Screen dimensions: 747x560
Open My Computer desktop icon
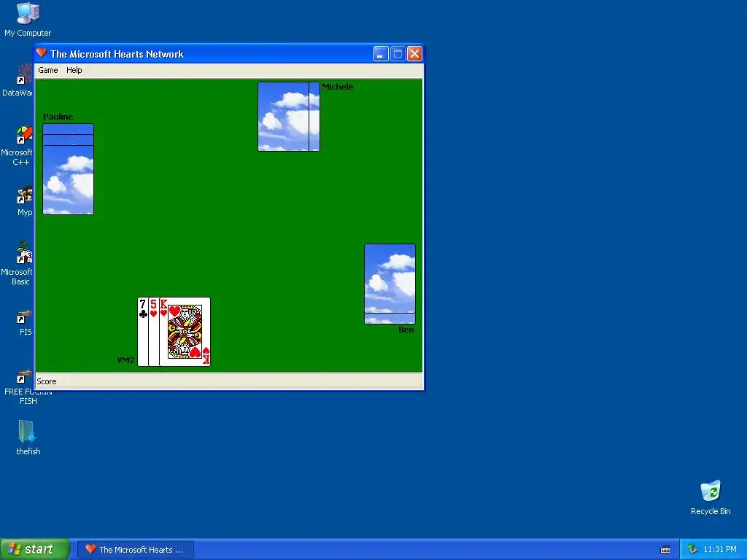point(28,20)
